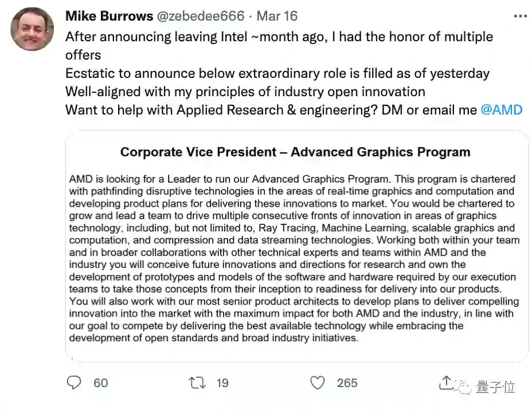The width and height of the screenshot is (532, 410).
Task: Click the reply speech bubble icon
Action: (74, 383)
